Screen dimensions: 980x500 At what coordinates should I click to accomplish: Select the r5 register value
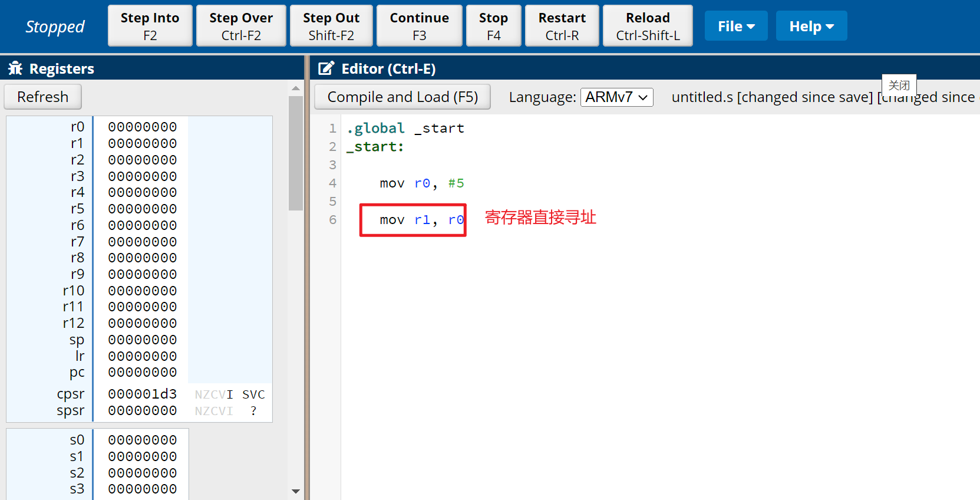tap(143, 209)
